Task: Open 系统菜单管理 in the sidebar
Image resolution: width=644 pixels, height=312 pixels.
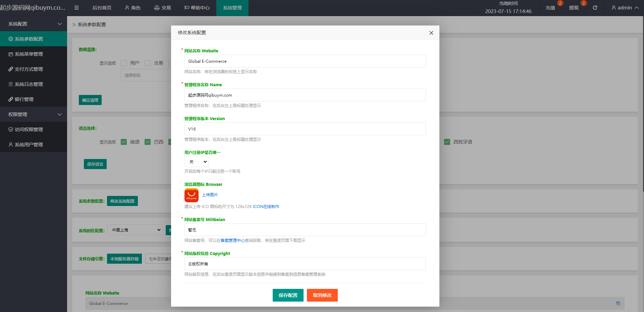Action: coord(29,54)
